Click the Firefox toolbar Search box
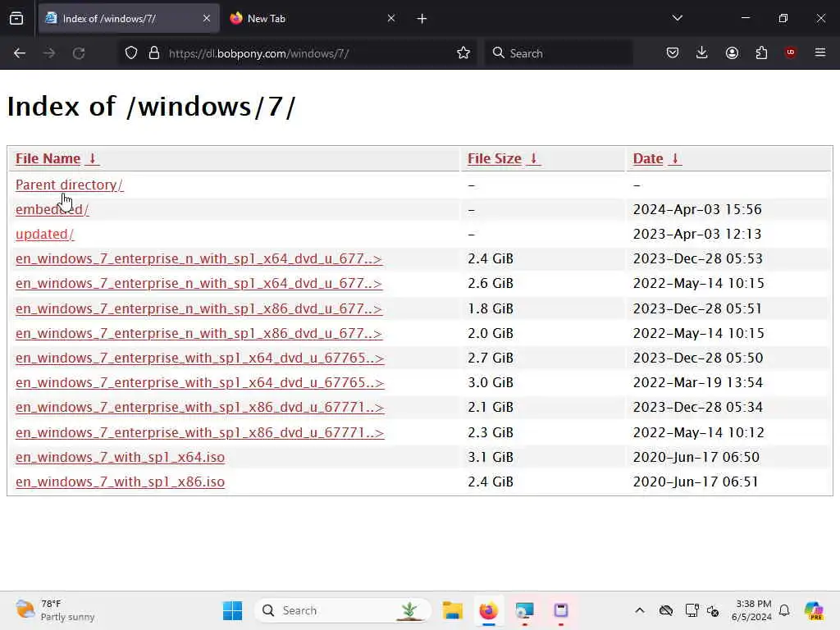Screen dimensions: 840x630 point(559,53)
